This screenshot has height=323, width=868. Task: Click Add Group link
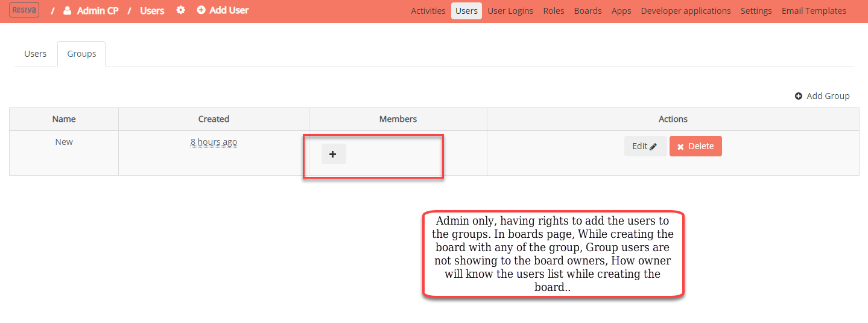822,96
